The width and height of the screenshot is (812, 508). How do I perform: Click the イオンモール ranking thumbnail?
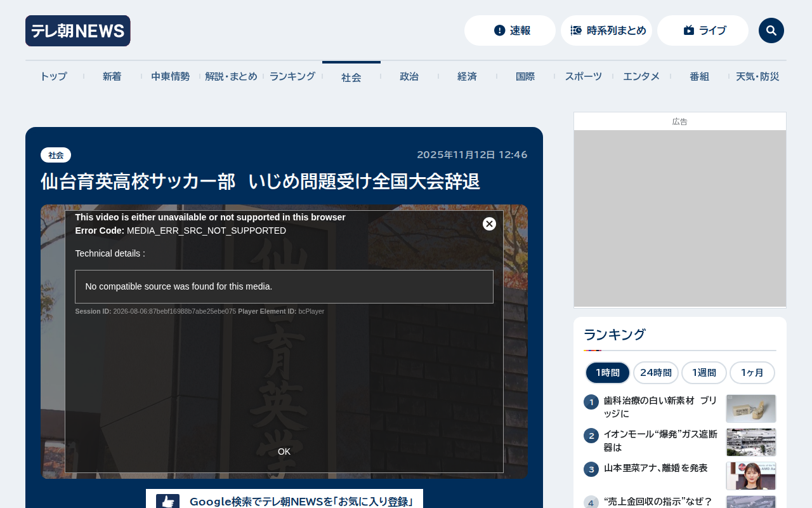tap(751, 442)
